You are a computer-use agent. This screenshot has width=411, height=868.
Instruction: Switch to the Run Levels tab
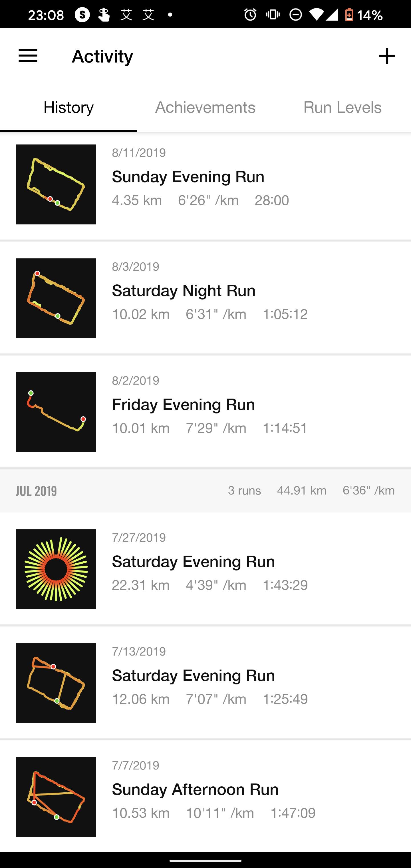(342, 107)
